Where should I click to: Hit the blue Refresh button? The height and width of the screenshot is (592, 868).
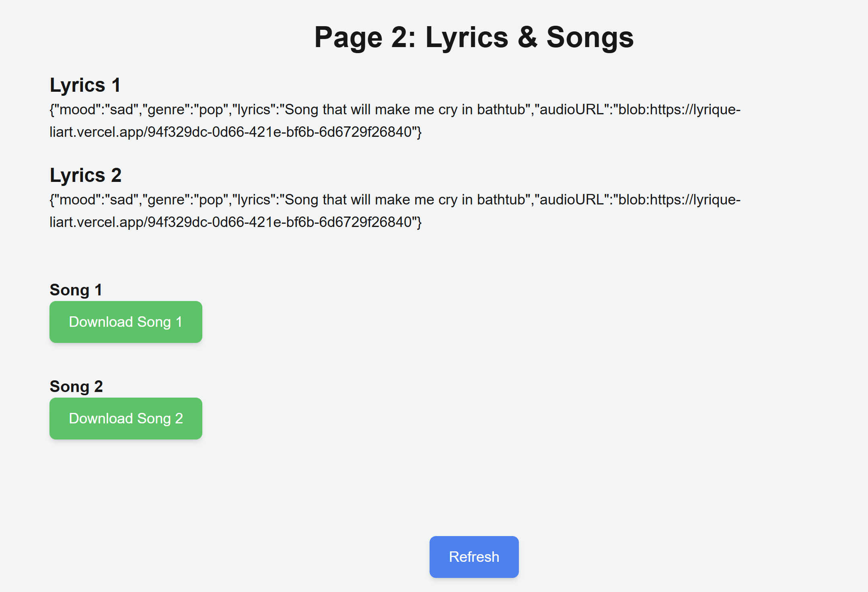coord(474,557)
